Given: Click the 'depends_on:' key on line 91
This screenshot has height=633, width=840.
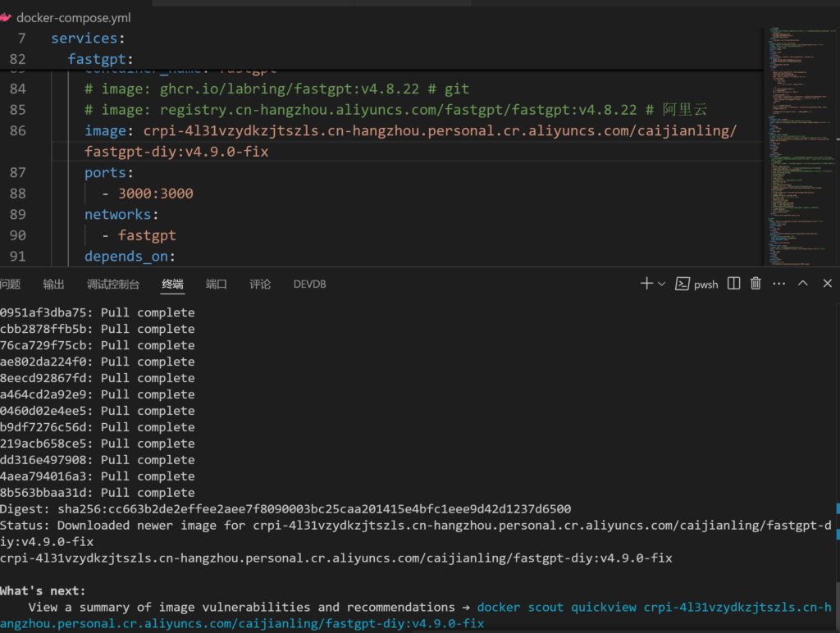Looking at the screenshot, I should (130, 256).
